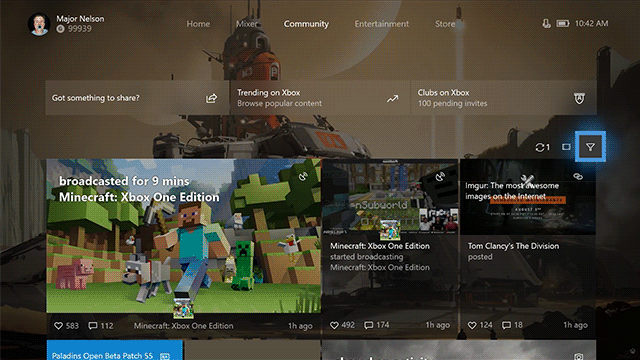Click the trending arrow icon

click(x=392, y=98)
